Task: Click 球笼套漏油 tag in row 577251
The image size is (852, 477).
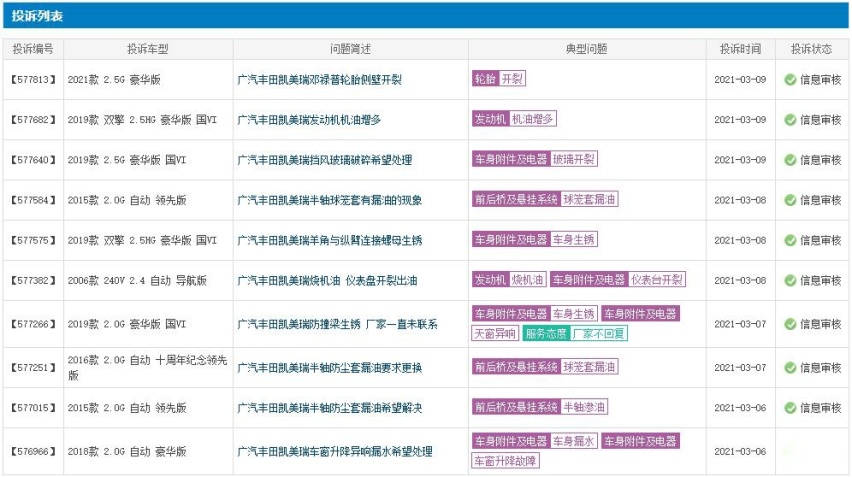Action: click(589, 367)
